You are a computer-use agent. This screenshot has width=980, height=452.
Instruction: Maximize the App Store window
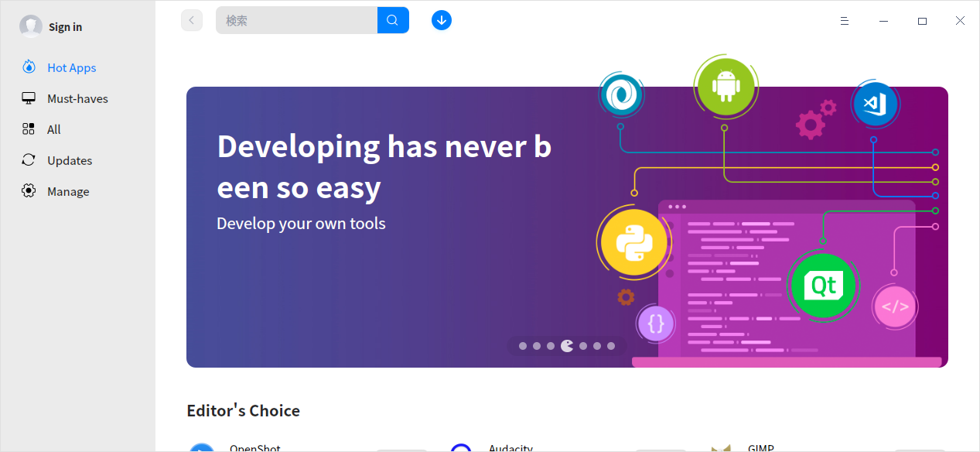pos(922,21)
